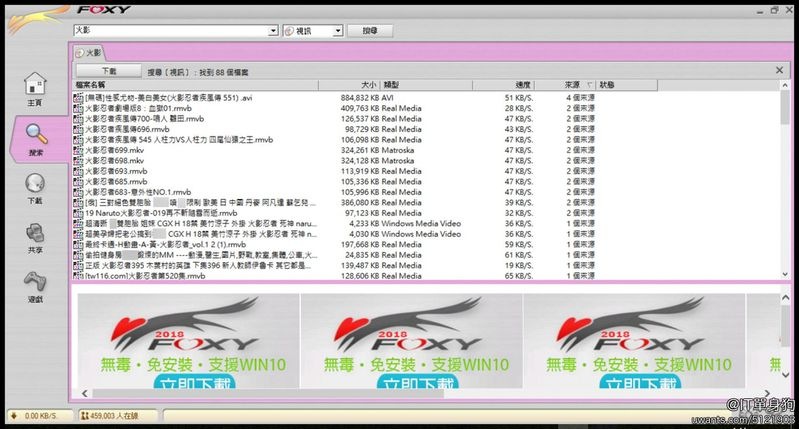This screenshot has width=799, height=429.
Task: Click the online users icon in status bar
Action: click(83, 415)
